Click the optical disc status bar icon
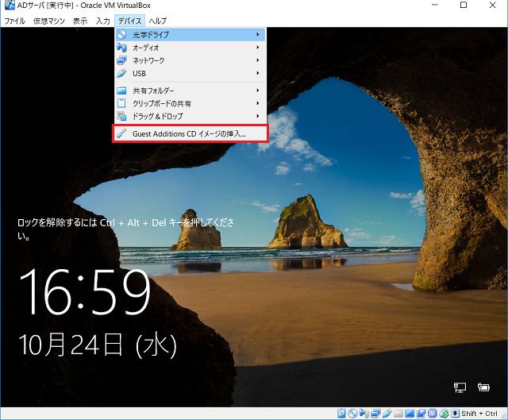This screenshot has width=508, height=420. (x=352, y=413)
